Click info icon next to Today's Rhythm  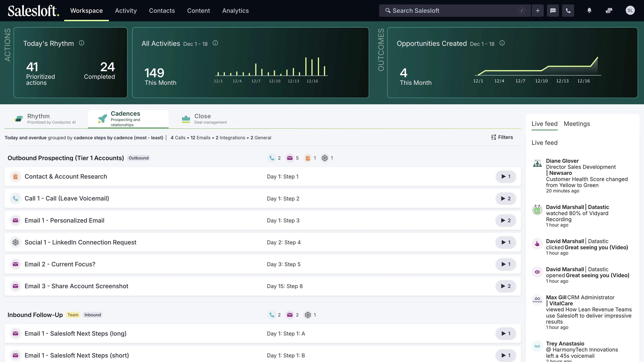click(81, 43)
